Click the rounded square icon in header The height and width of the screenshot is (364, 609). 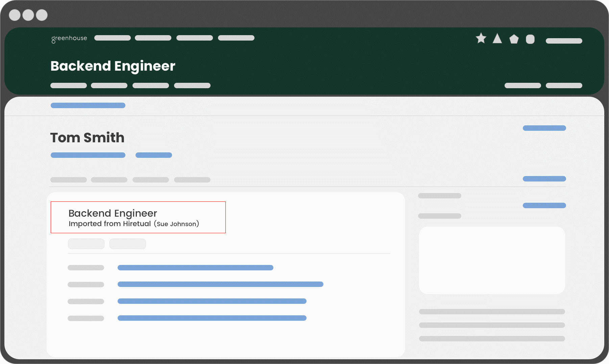pyautogui.click(x=530, y=39)
